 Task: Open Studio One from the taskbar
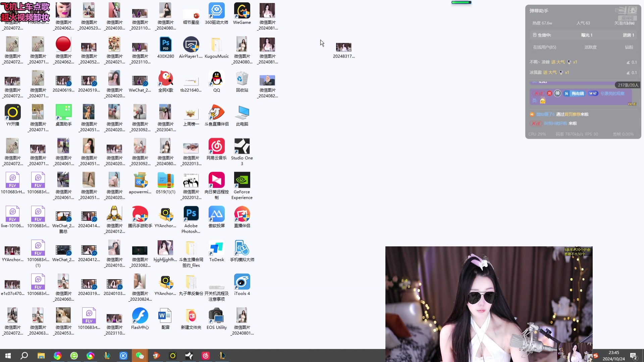click(x=189, y=356)
